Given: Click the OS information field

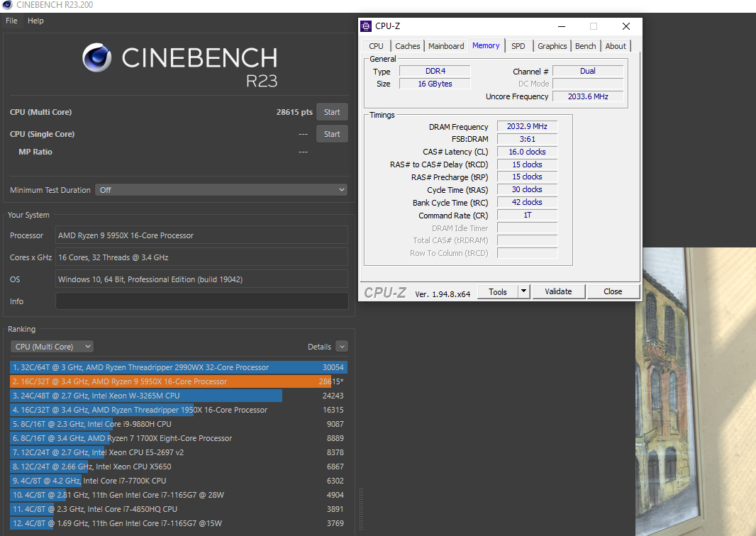Looking at the screenshot, I should (x=201, y=279).
